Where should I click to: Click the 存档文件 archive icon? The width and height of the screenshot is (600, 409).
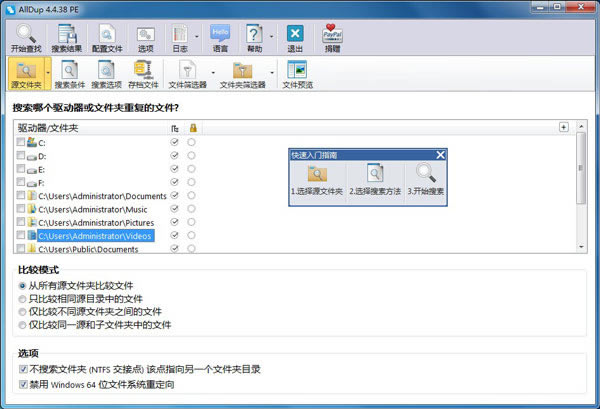pyautogui.click(x=145, y=72)
